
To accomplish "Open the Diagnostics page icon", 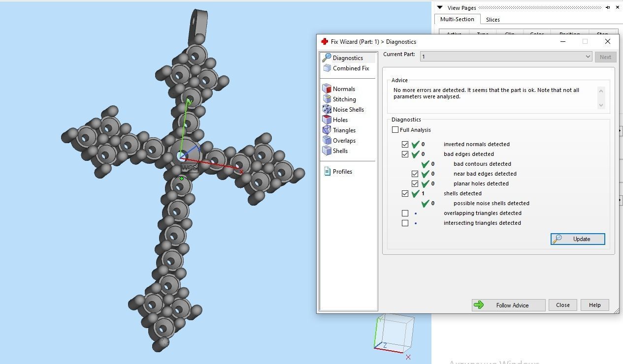I will pyautogui.click(x=327, y=58).
